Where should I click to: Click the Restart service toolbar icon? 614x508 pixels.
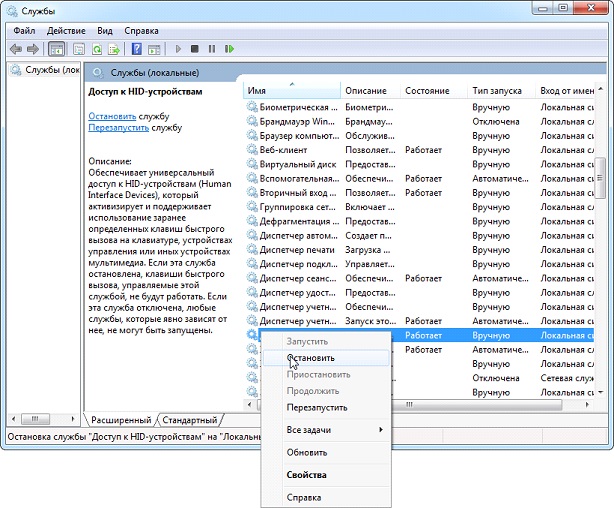tap(229, 48)
